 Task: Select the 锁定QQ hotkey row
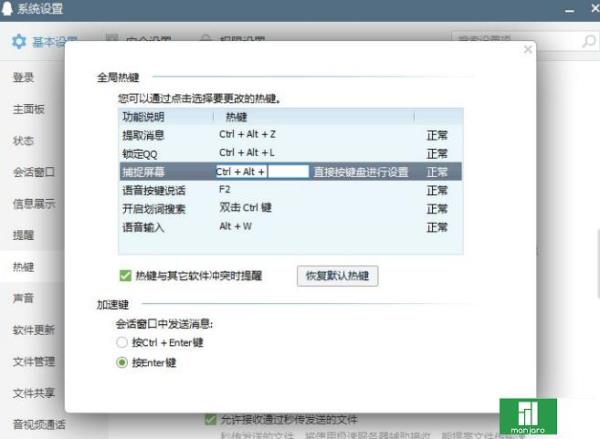(291, 153)
